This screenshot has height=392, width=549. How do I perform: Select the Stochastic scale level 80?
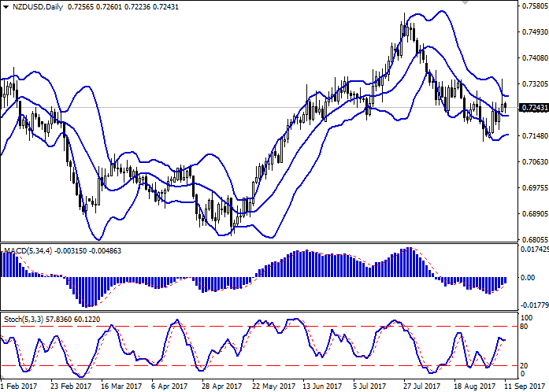pos(524,327)
